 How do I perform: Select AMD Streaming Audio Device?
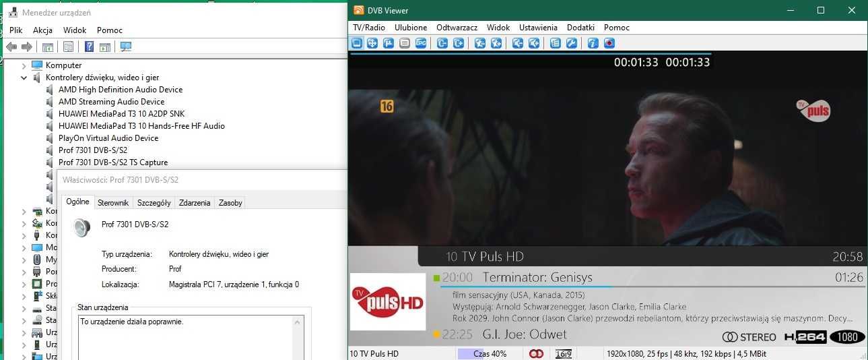pos(112,102)
